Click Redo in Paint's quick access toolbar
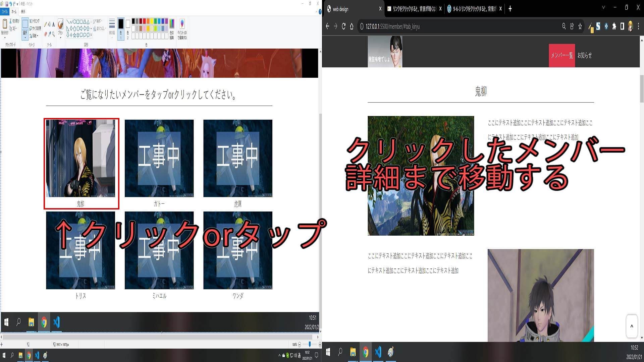 click(x=14, y=4)
